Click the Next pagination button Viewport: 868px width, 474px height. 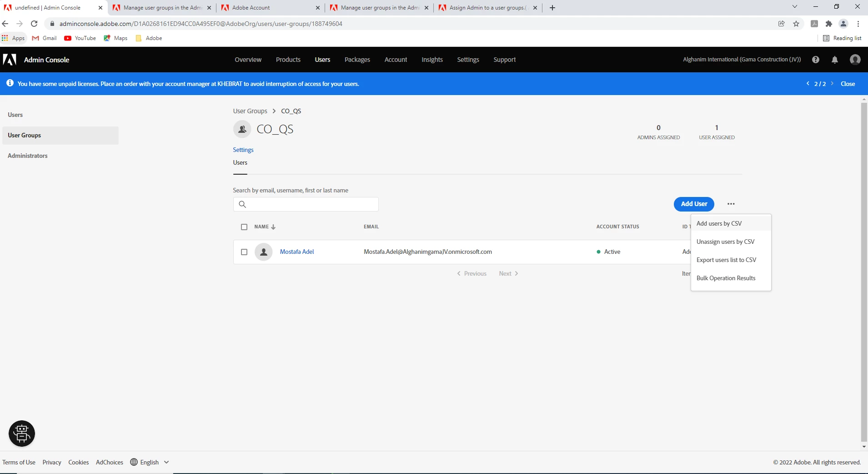pos(508,273)
